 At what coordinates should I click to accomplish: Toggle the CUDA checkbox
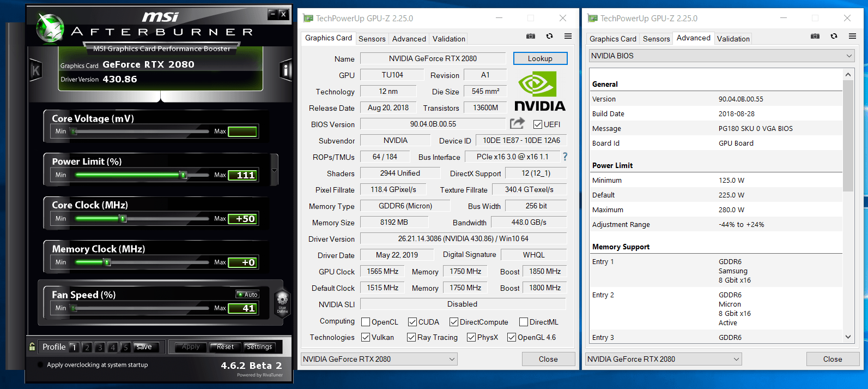pos(412,322)
